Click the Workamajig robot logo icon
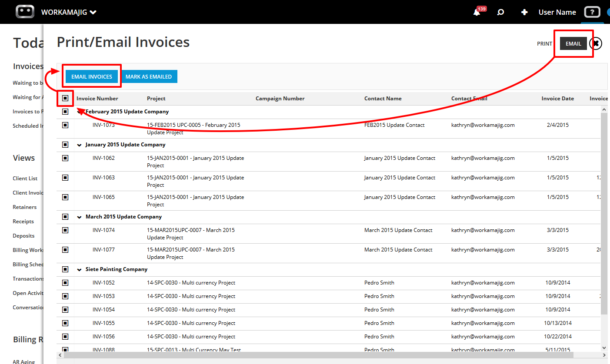The image size is (610, 364). pyautogui.click(x=25, y=12)
